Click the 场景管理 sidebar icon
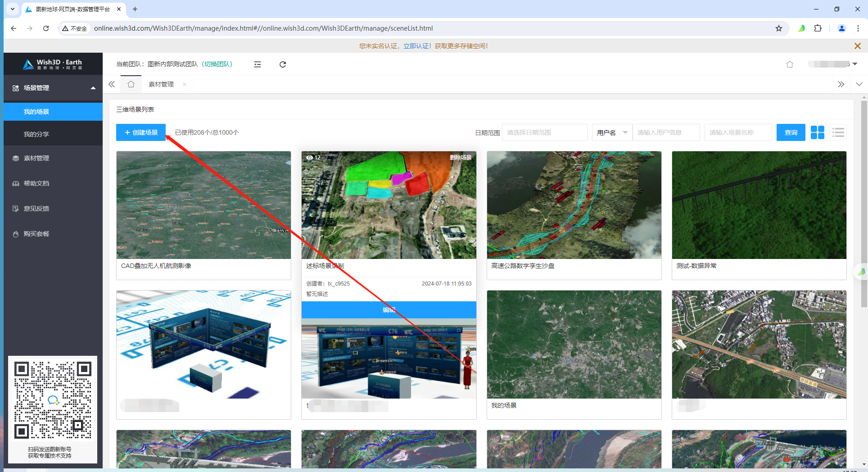This screenshot has width=868, height=472. [x=16, y=88]
